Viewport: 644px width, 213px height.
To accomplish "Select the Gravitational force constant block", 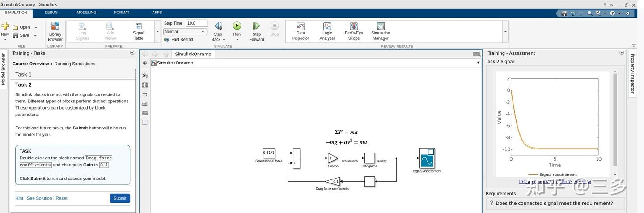I will coord(269,153).
